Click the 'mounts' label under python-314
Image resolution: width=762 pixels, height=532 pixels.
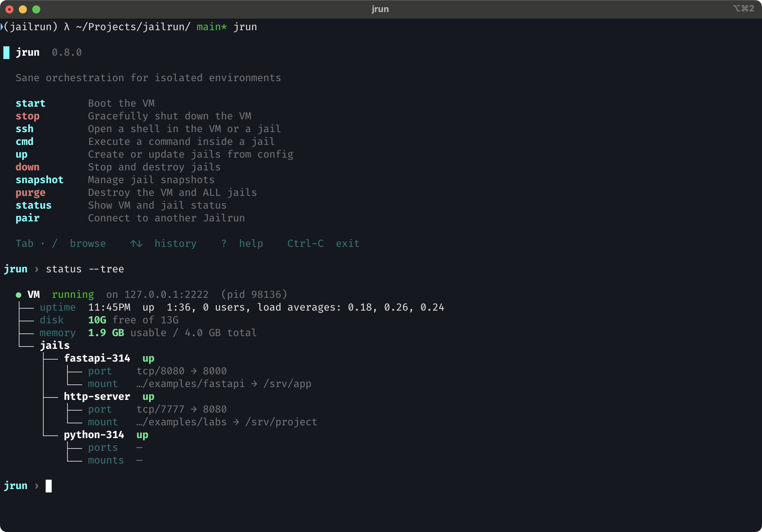[x=106, y=460]
